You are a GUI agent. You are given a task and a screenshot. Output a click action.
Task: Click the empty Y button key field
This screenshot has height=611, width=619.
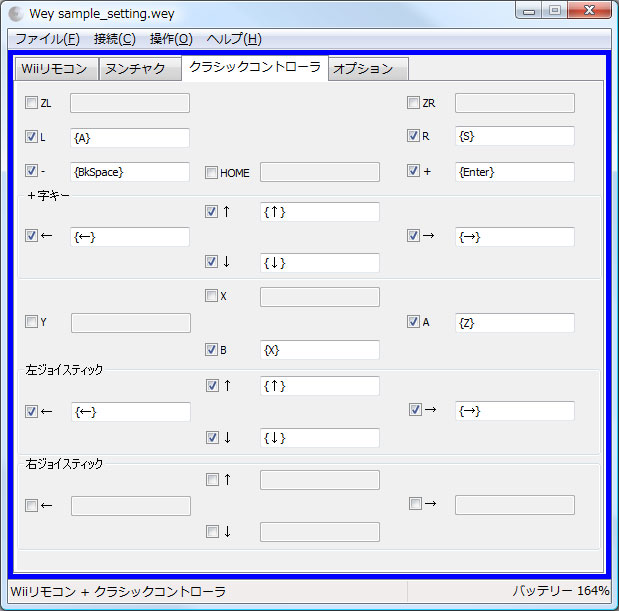coord(131,323)
